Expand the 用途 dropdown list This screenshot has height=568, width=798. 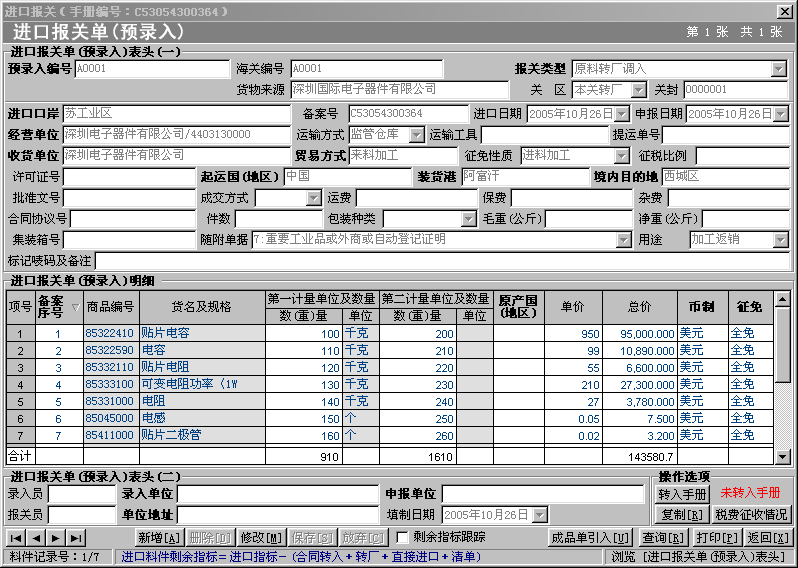tap(779, 240)
